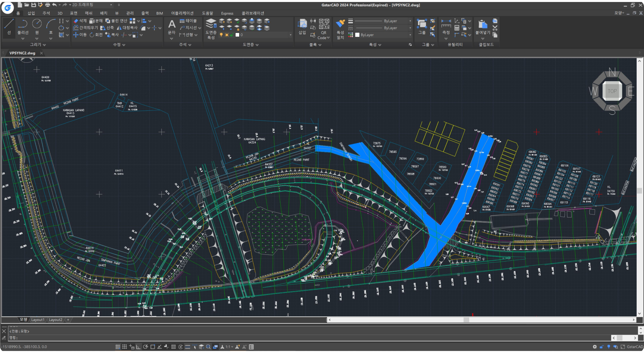Toggle layer on/off lightbulb icon
Image resolution: width=644 pixels, height=352 pixels.
(221, 35)
